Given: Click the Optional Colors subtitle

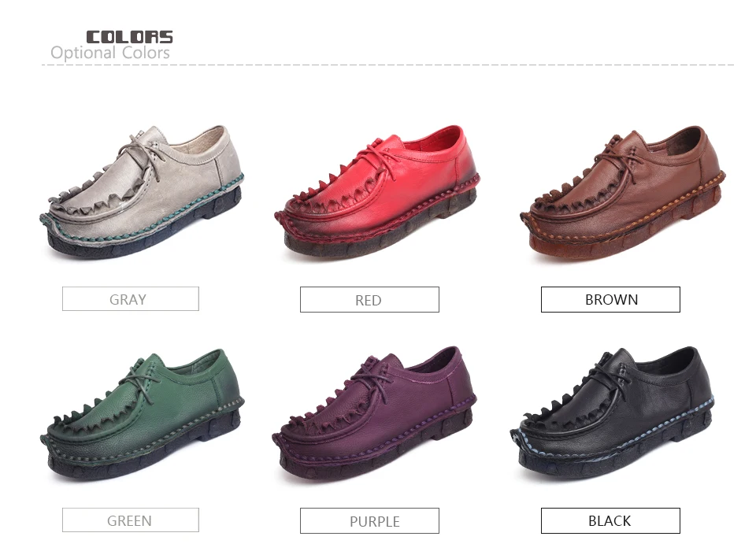Looking at the screenshot, I should (x=110, y=53).
